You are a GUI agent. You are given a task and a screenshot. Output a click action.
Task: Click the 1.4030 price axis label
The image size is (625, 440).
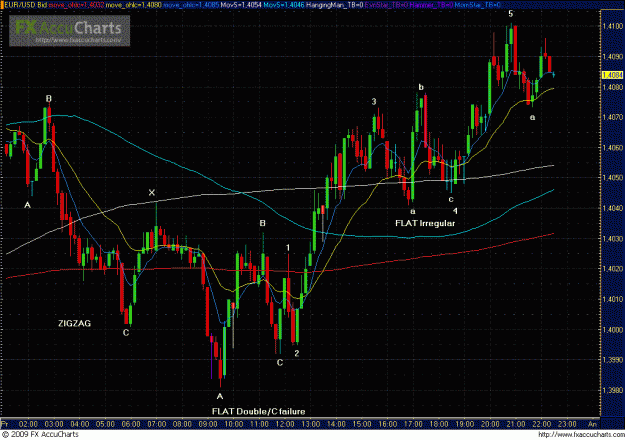click(613, 239)
